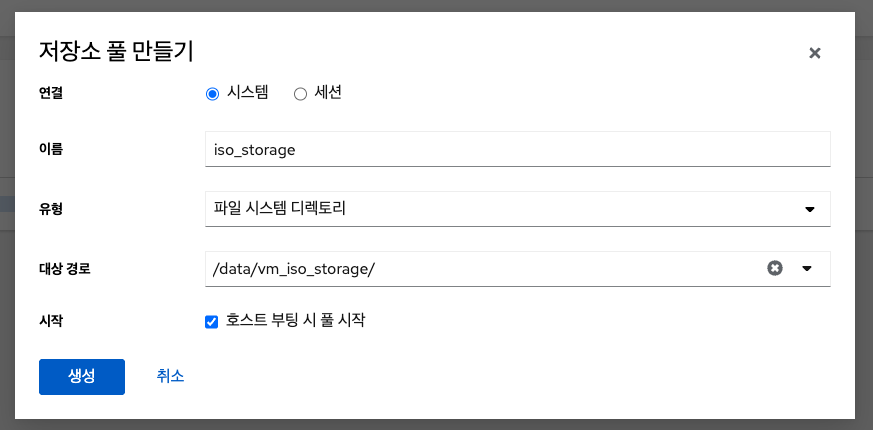Click the iso_storage name input field

pyautogui.click(x=517, y=150)
